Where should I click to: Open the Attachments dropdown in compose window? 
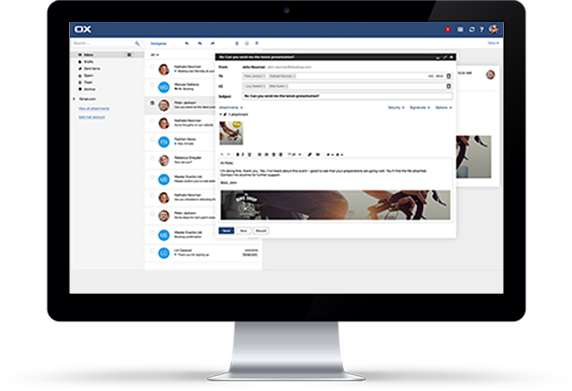point(231,108)
